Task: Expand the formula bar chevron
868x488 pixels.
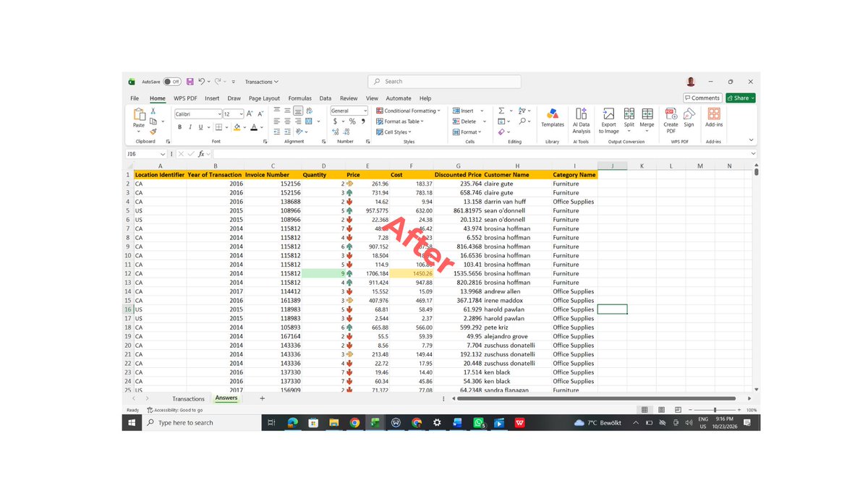Action: [753, 154]
